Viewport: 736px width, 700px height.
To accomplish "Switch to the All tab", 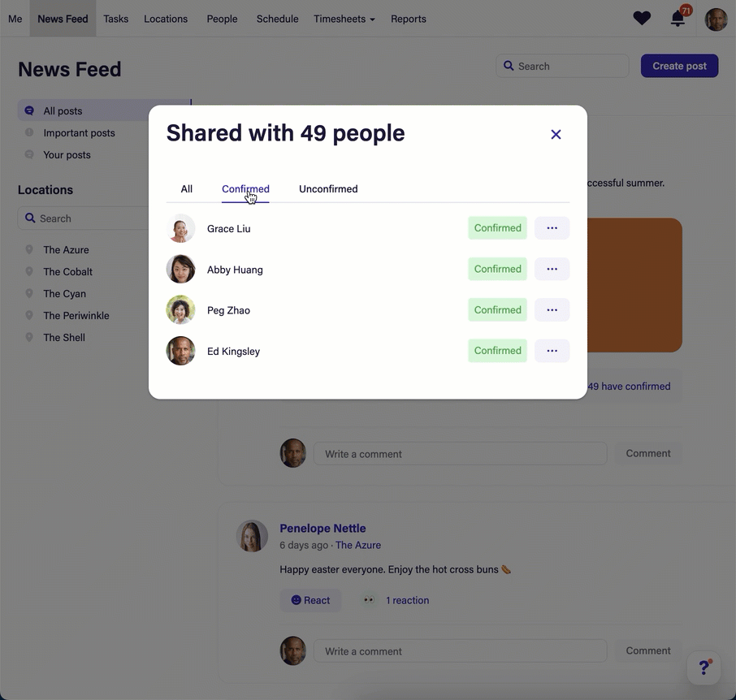I will tap(186, 189).
